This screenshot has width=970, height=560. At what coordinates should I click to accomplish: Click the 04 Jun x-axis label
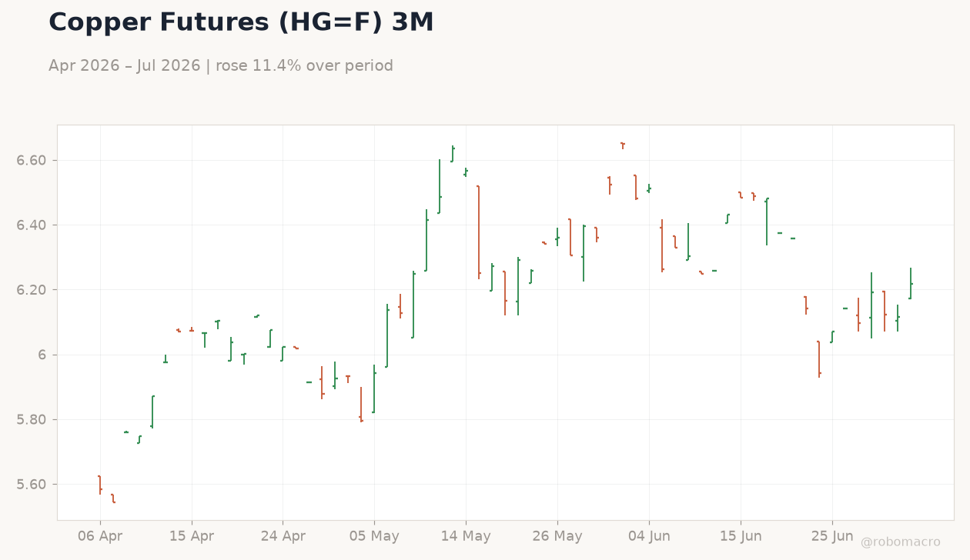click(x=649, y=536)
